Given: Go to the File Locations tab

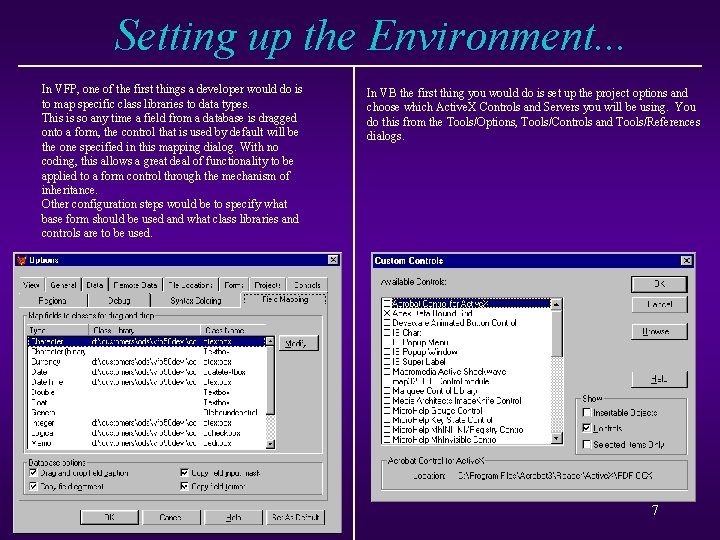Looking at the screenshot, I should (190, 285).
